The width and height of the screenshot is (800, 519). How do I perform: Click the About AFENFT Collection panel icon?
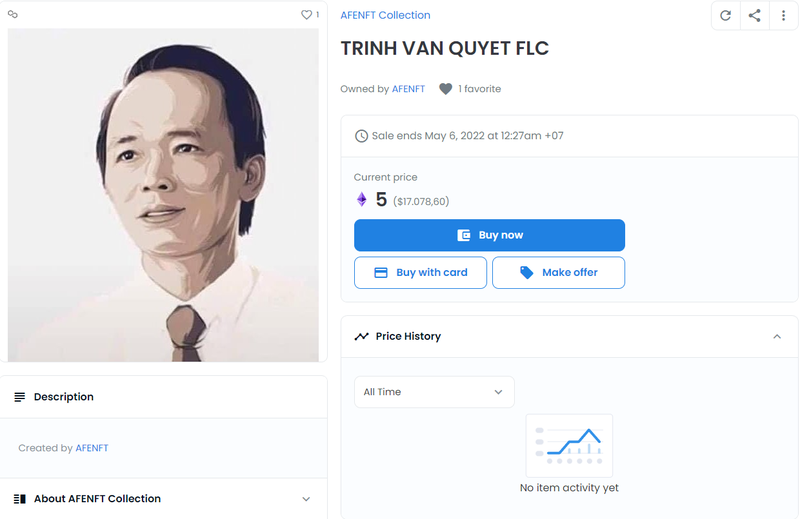[x=20, y=499]
